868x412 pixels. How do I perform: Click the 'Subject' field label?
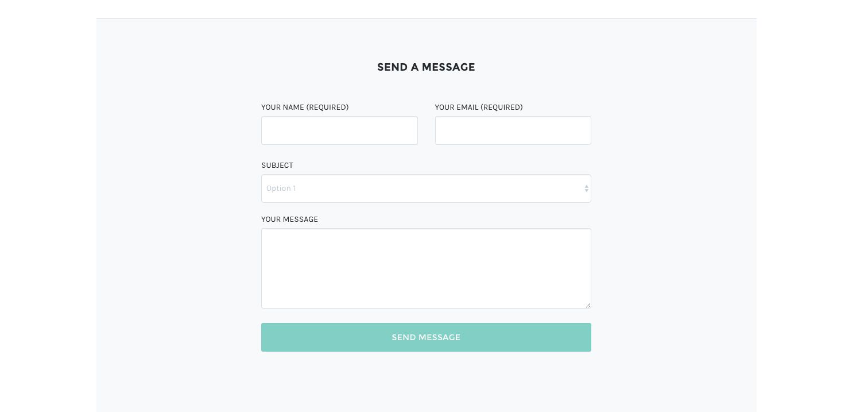[277, 165]
